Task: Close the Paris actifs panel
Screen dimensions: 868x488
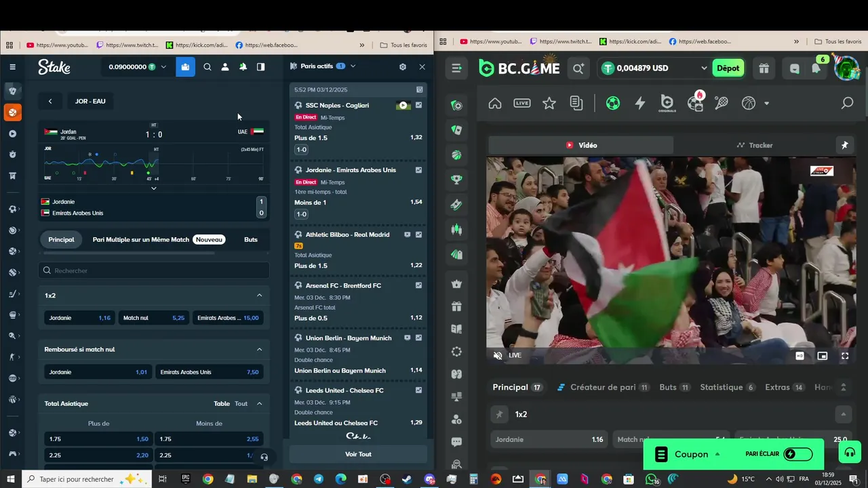Action: pyautogui.click(x=422, y=67)
